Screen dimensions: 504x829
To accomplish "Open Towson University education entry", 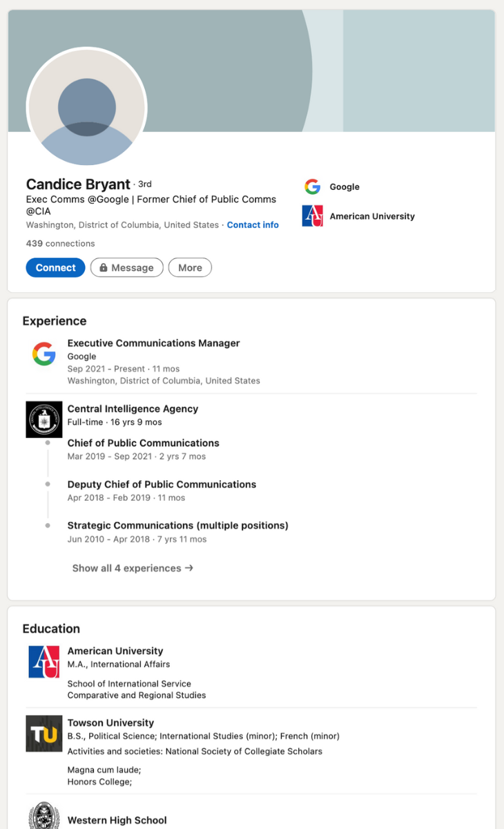I will (110, 723).
